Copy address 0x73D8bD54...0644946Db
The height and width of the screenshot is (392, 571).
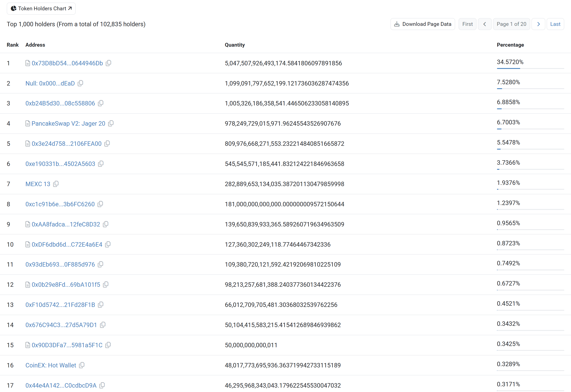[x=108, y=63]
